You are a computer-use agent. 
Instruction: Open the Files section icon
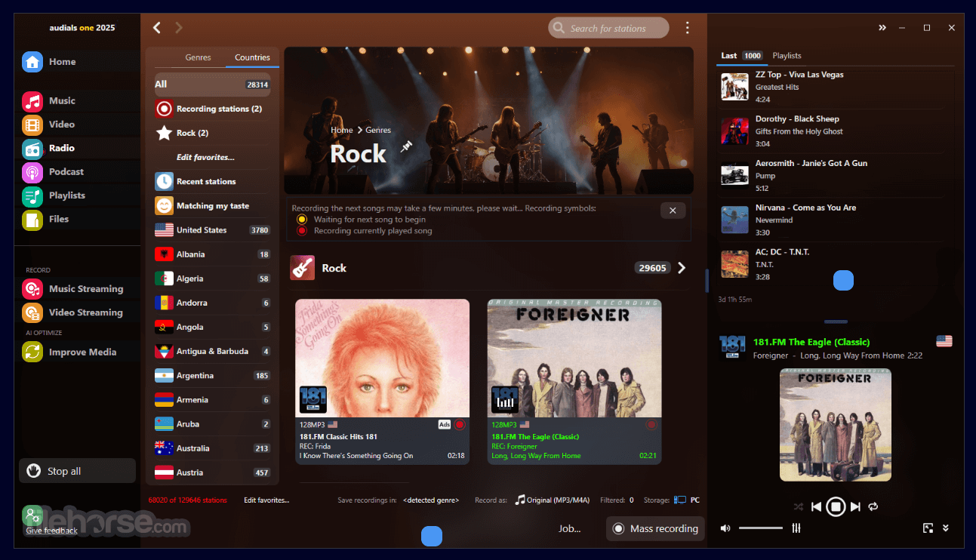(32, 220)
